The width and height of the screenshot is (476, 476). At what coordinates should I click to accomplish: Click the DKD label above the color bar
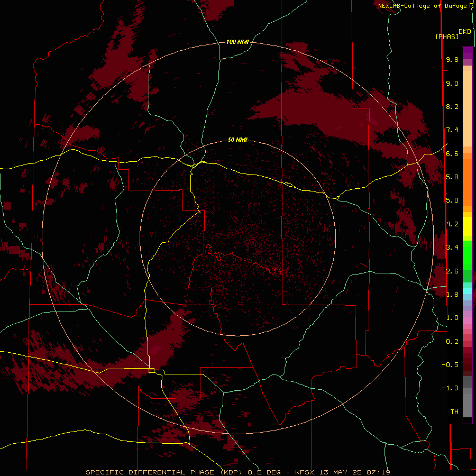coord(465,32)
